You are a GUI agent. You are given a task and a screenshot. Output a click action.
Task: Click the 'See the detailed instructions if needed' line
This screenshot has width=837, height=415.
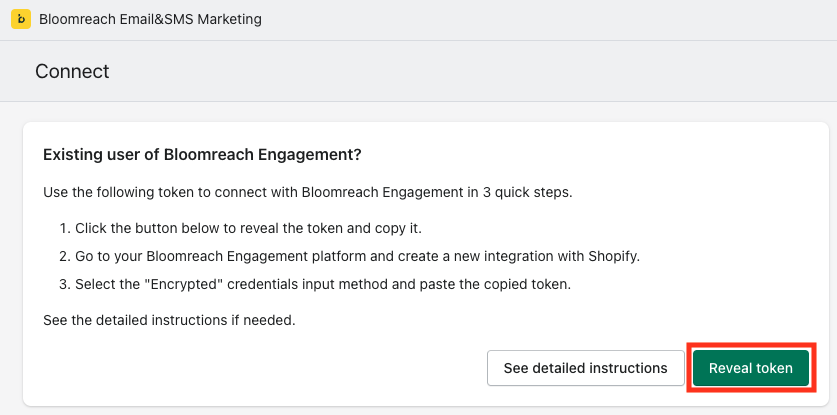tap(170, 321)
